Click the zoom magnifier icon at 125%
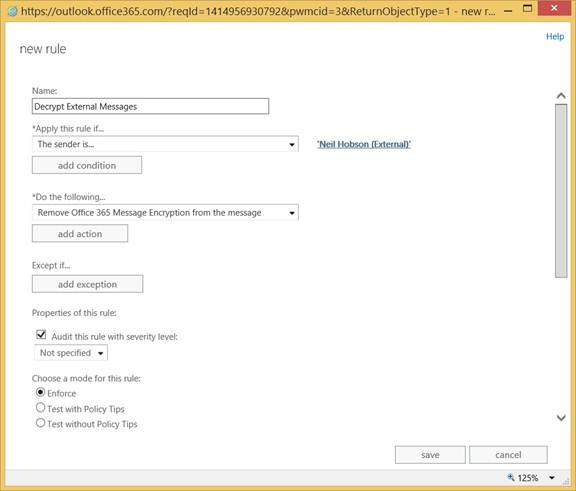576x491 pixels. 511,477
